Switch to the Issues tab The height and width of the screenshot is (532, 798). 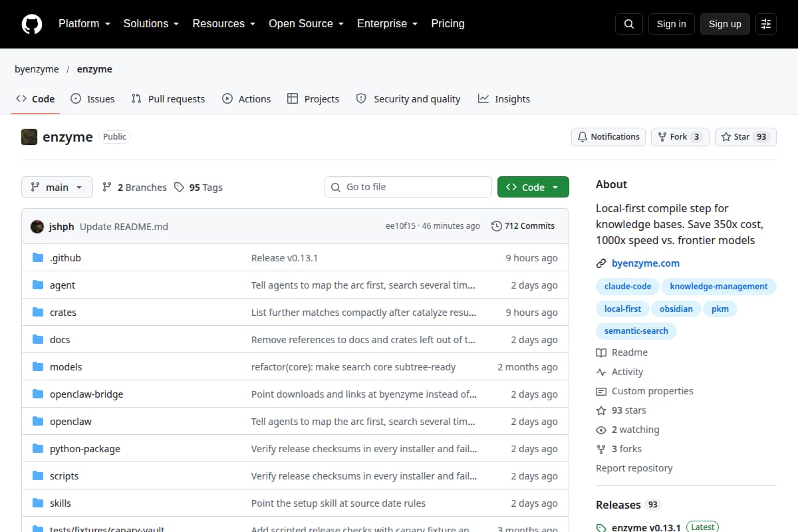[x=92, y=99]
